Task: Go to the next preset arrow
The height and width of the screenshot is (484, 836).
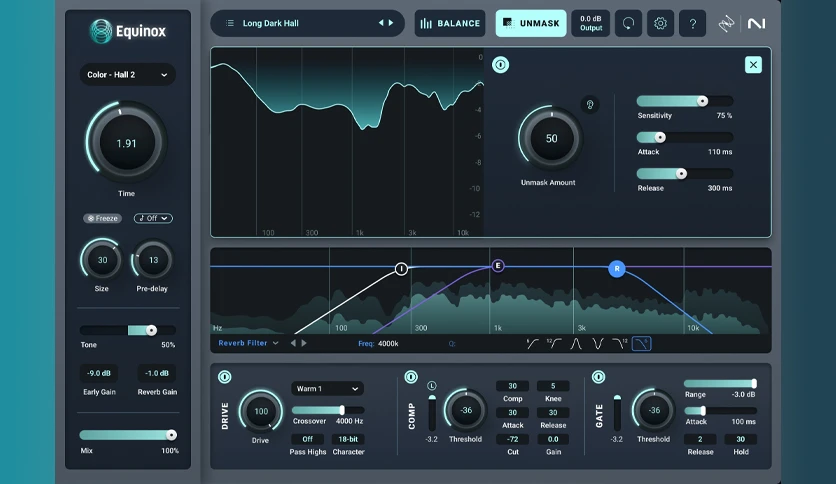Action: pyautogui.click(x=391, y=23)
